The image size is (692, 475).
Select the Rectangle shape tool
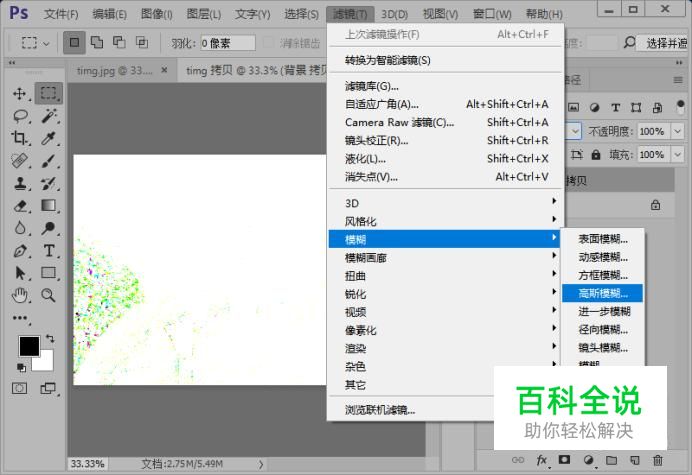click(x=49, y=273)
